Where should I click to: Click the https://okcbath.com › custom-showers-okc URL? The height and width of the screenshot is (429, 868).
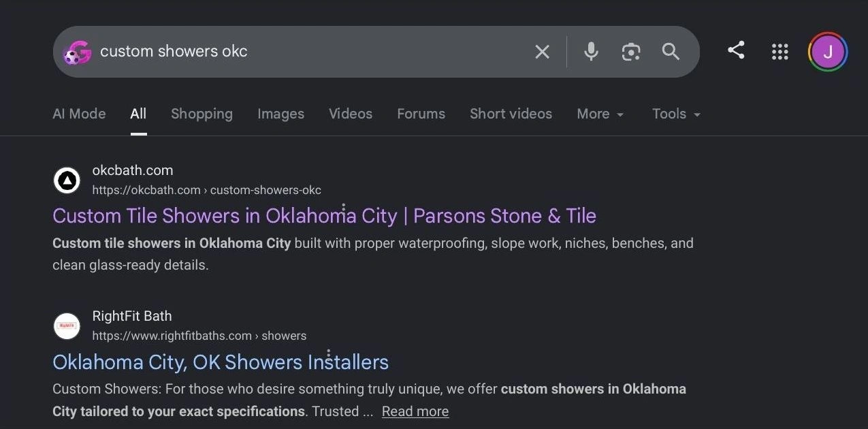(x=207, y=190)
